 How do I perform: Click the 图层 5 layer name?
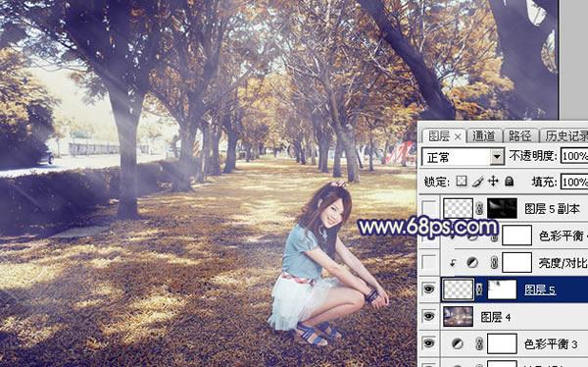(540, 289)
